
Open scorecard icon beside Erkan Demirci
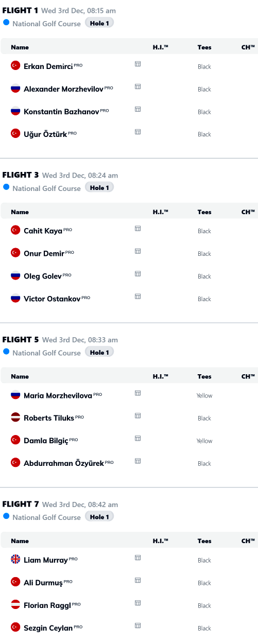[x=137, y=64]
